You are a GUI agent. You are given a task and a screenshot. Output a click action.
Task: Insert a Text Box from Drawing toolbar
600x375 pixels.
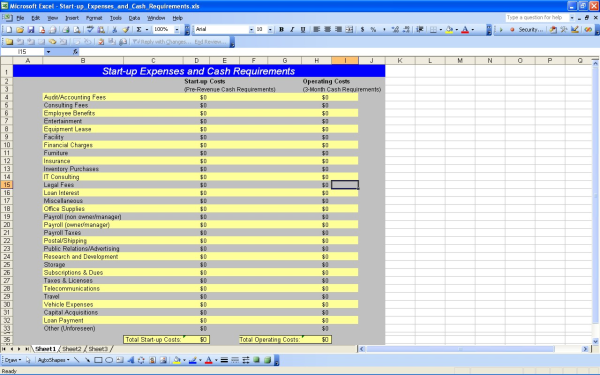pos(120,360)
